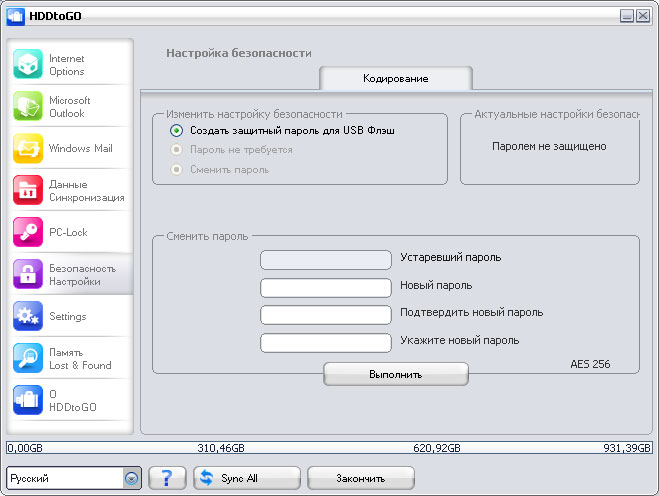This screenshot has width=659, height=496.
Task: Click the Новый пароль input field
Action: point(325,288)
